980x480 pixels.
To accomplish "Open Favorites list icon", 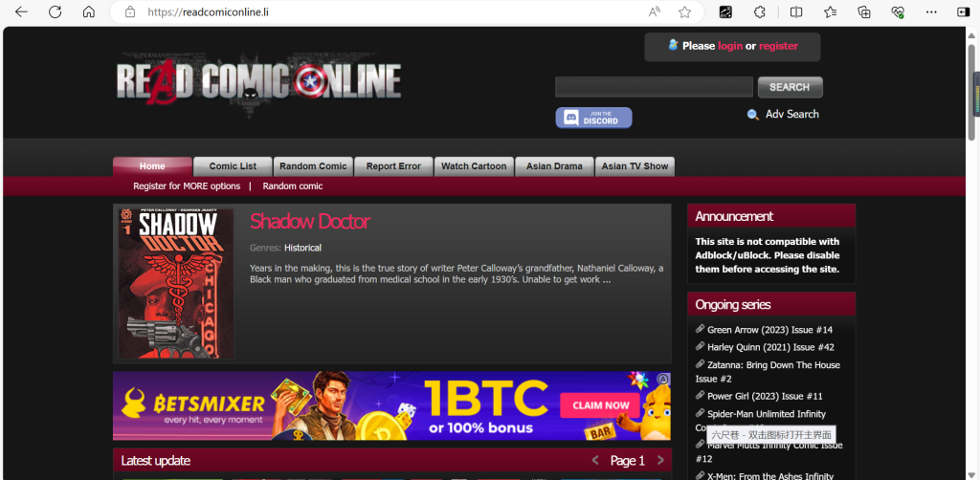I will click(830, 11).
